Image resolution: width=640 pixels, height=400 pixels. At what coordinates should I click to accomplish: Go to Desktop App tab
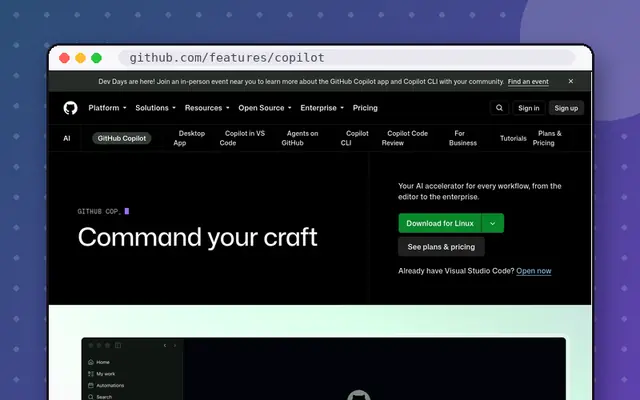pyautogui.click(x=189, y=138)
